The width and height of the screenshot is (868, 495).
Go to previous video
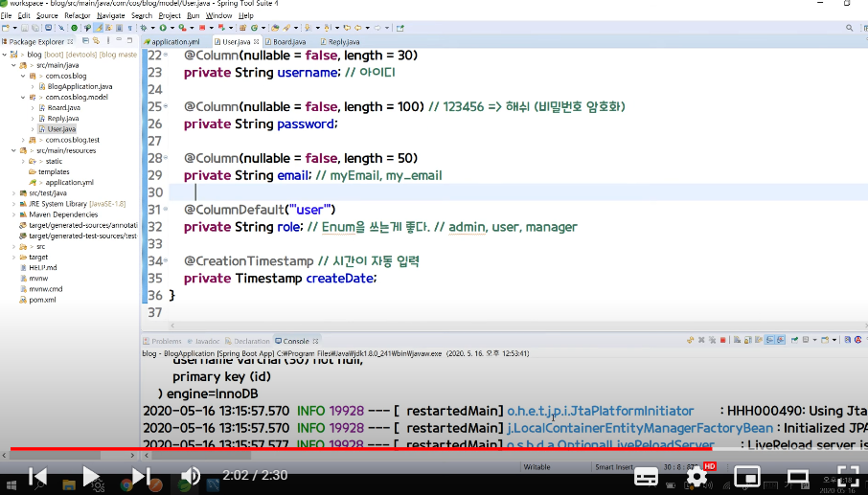click(x=37, y=476)
